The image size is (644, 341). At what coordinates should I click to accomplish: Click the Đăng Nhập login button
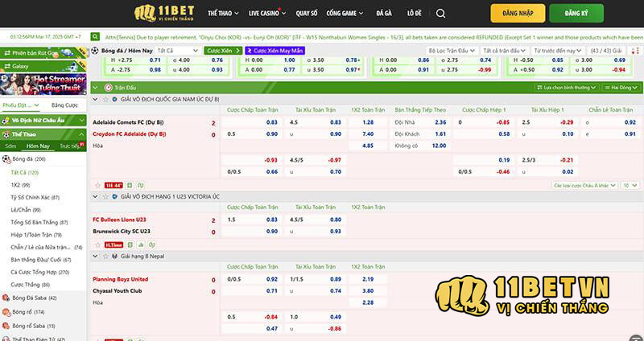tap(518, 14)
